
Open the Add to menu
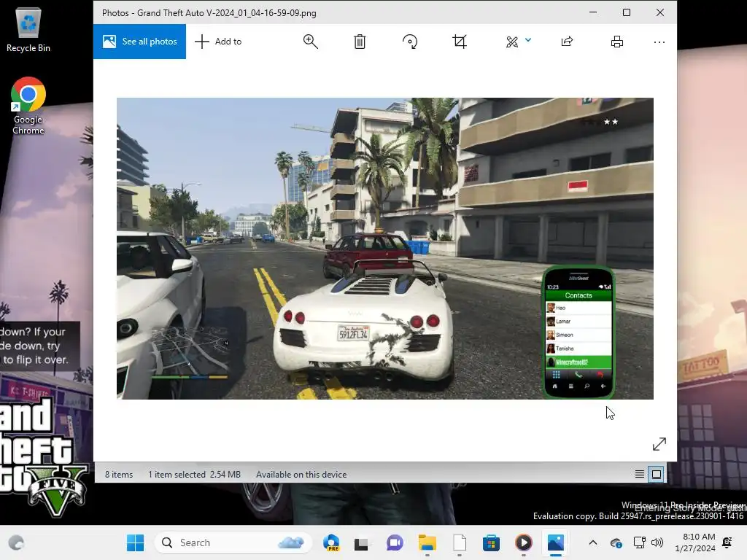pos(218,42)
